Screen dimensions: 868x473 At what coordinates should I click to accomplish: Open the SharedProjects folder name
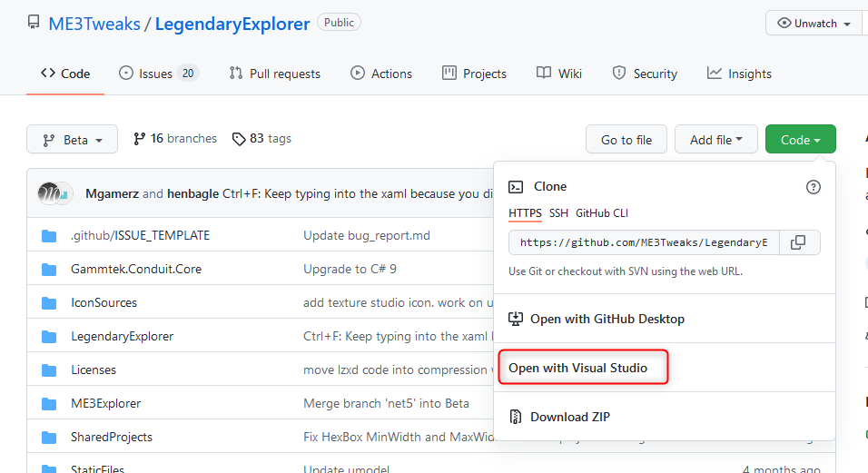pos(112,438)
